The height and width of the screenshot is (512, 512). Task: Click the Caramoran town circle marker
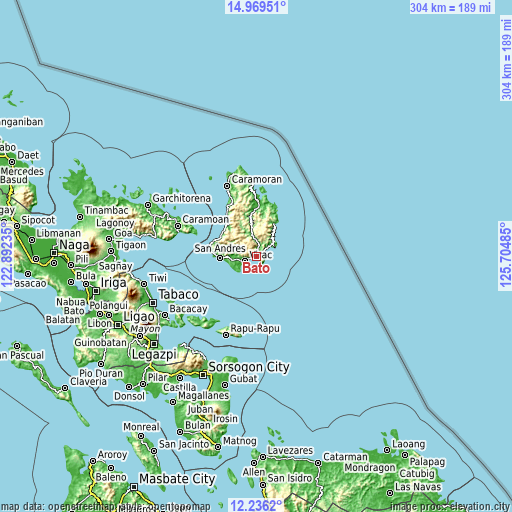tap(227, 186)
